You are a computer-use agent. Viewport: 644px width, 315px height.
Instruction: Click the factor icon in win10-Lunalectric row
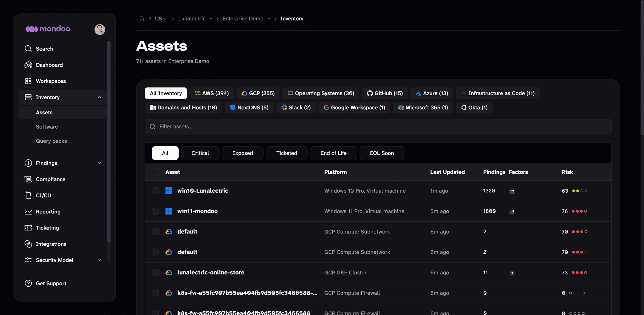tap(512, 191)
